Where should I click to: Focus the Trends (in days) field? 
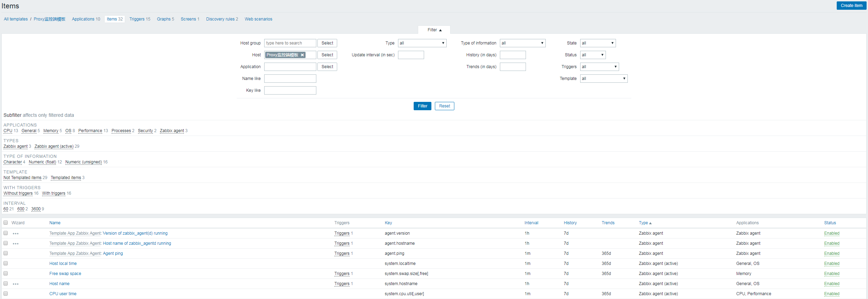tap(513, 67)
